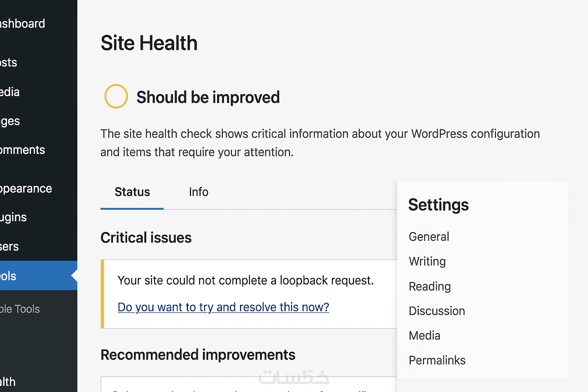This screenshot has width=588, height=392.
Task: Navigate to Pages in the admin sidebar
Action: pos(10,121)
